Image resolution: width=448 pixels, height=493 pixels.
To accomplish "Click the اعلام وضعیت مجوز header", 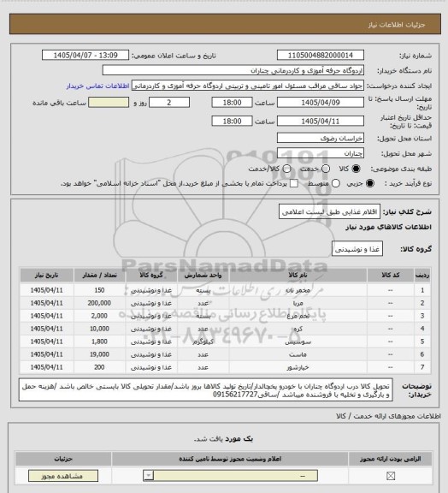I will pos(230,459).
